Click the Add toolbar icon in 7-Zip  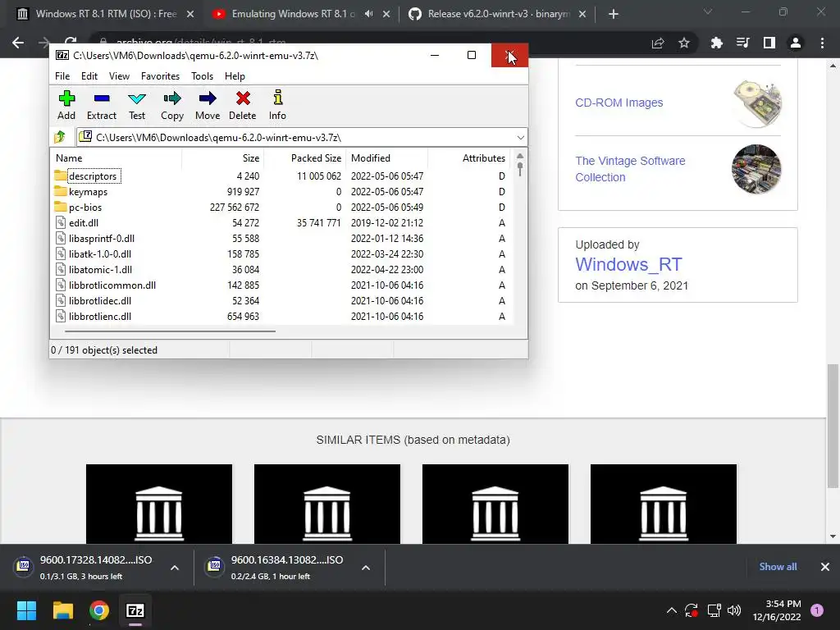click(66, 105)
